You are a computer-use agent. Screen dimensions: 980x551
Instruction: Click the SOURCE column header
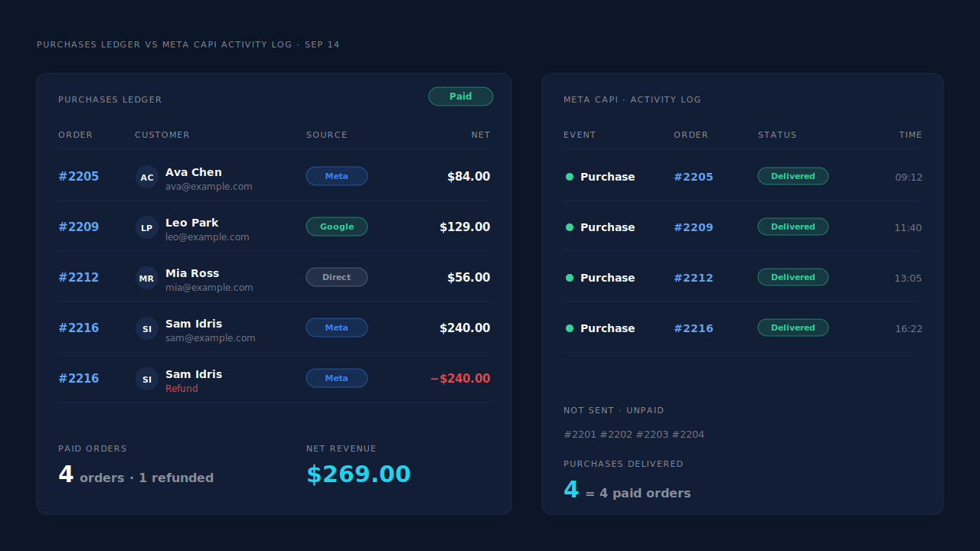coord(327,135)
